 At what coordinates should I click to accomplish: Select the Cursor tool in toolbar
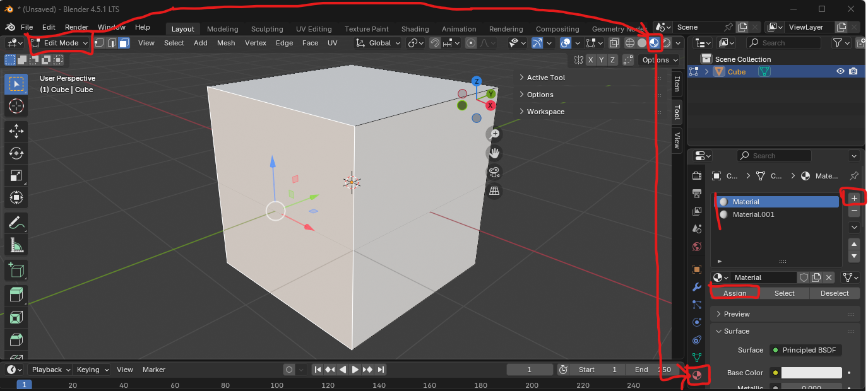point(16,106)
